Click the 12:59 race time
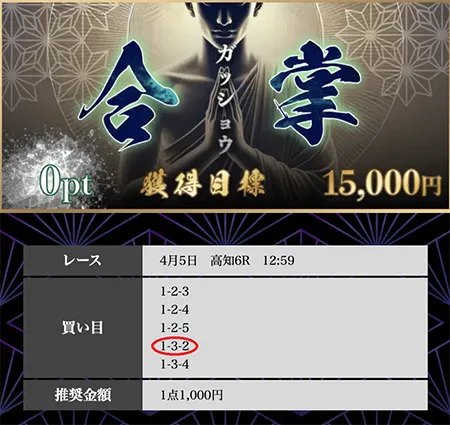450x425 pixels. click(x=279, y=260)
